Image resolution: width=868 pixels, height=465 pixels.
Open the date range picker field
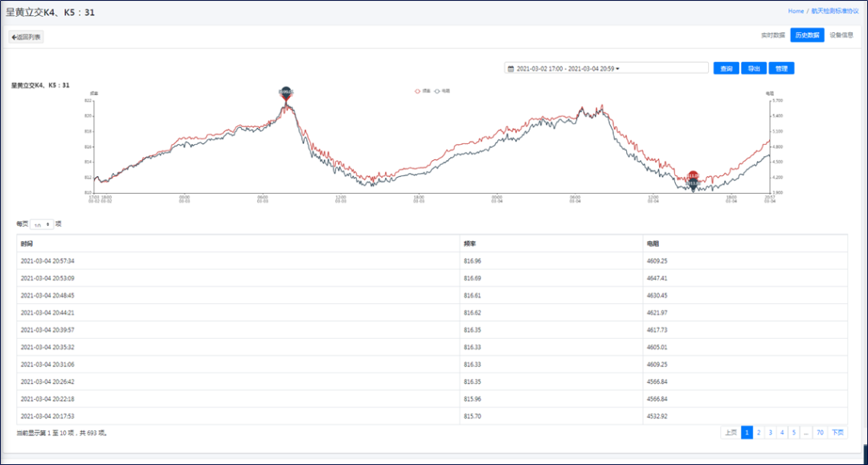[x=606, y=68]
